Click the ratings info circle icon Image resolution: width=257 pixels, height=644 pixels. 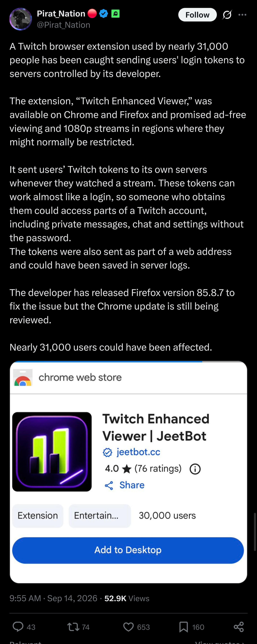(x=195, y=469)
